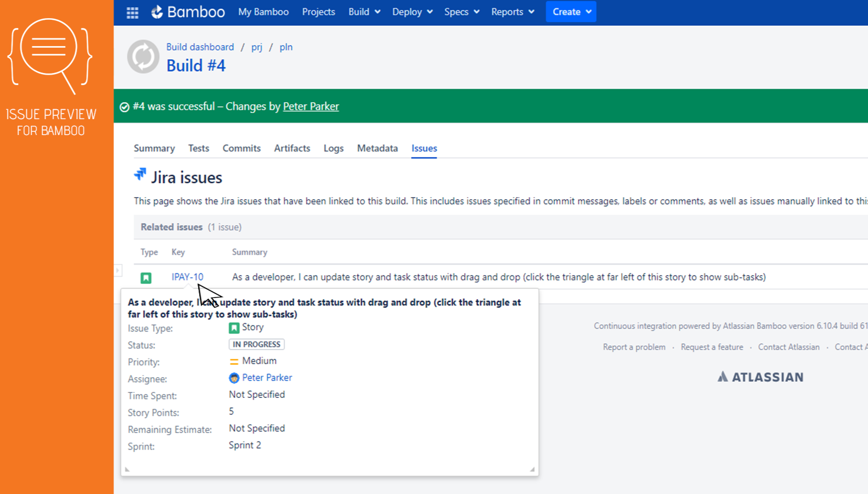868x494 pixels.
Task: Click the sidebar expand handle left of issue row
Action: 117,270
